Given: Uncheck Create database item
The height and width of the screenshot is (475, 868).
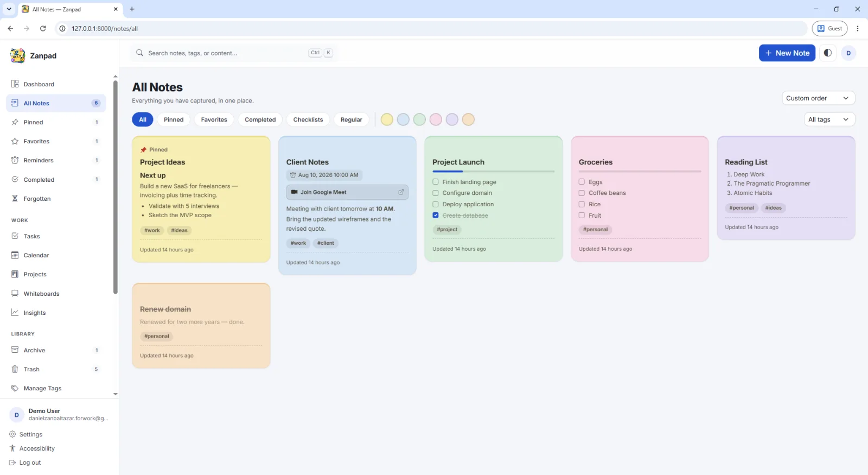Looking at the screenshot, I should 435,216.
